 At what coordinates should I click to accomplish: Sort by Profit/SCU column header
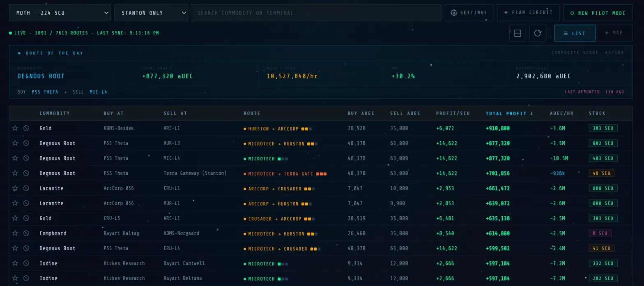453,113
